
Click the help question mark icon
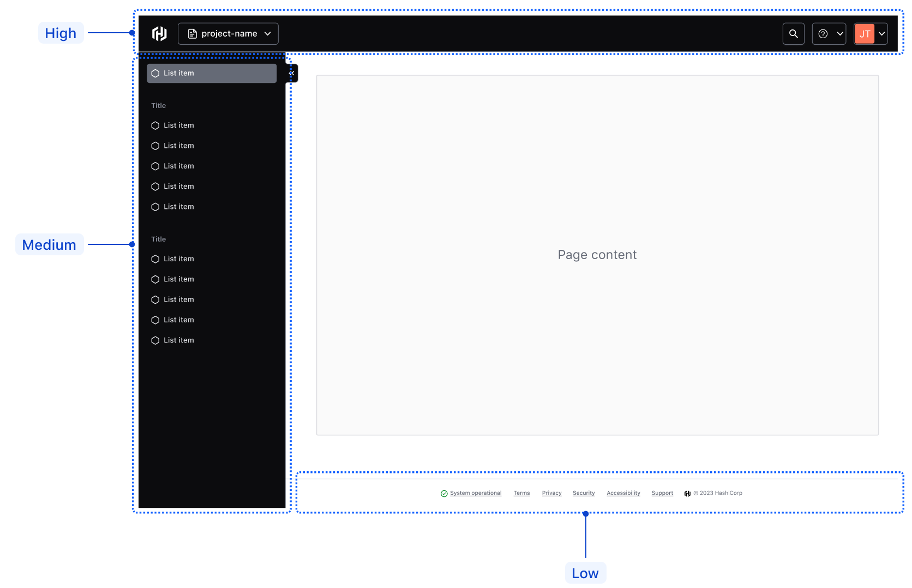(823, 34)
